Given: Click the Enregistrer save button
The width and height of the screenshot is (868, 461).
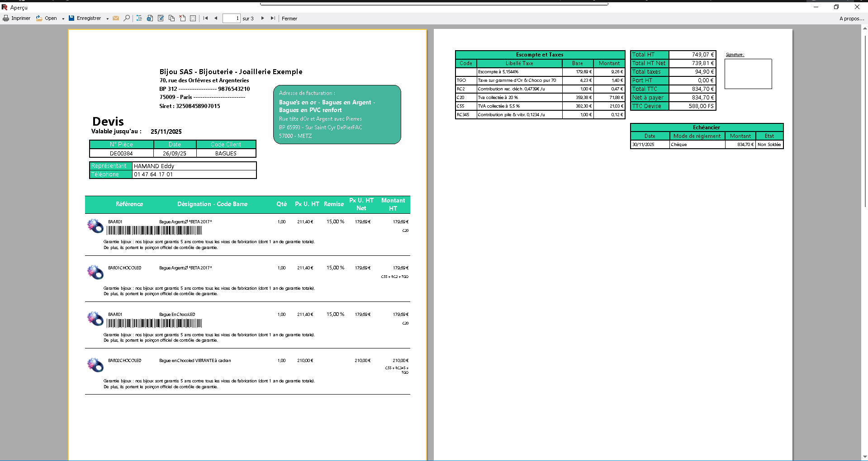Looking at the screenshot, I should 85,19.
